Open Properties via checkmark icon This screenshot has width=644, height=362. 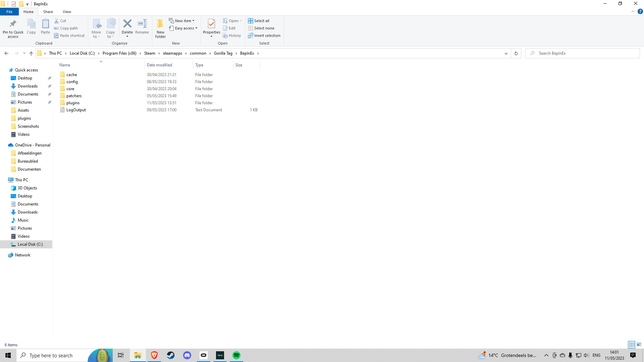[211, 24]
